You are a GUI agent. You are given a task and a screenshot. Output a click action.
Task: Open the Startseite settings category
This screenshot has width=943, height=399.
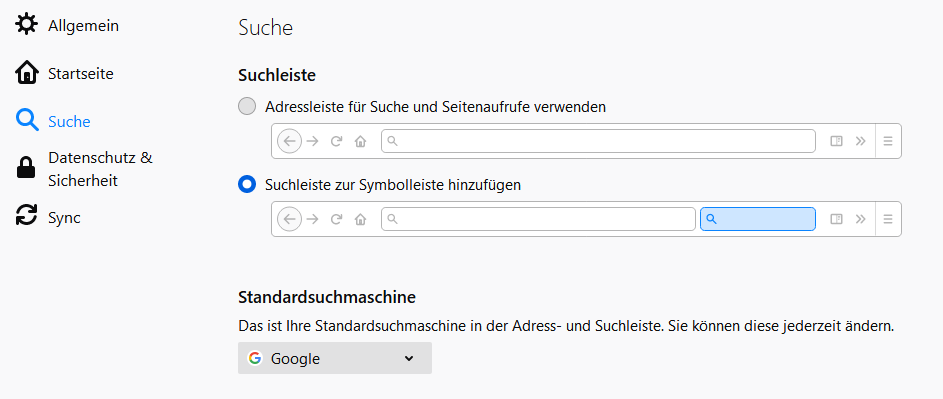click(64, 73)
